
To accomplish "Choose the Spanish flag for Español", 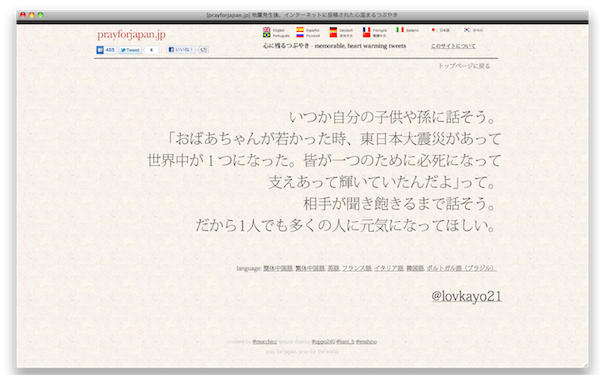I will tap(300, 30).
